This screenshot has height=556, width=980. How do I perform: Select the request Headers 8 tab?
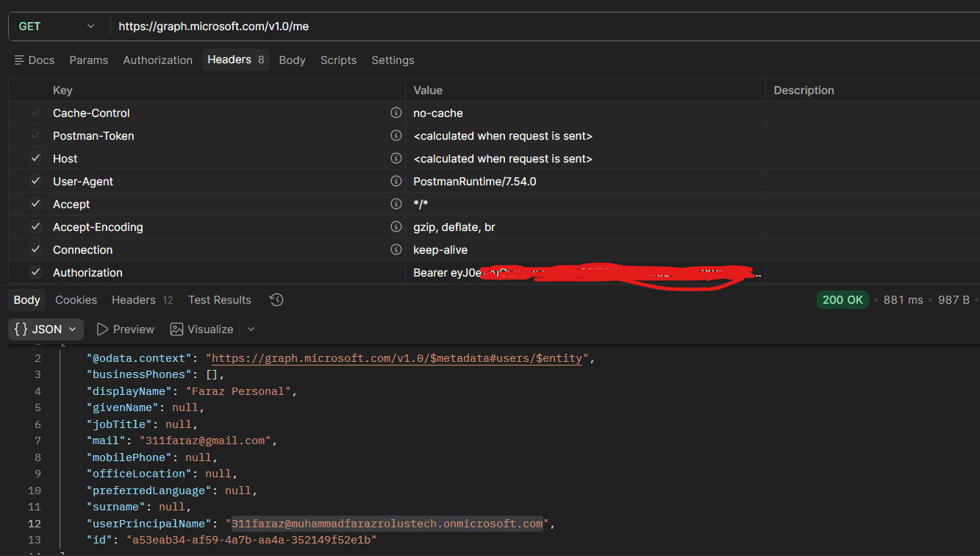coord(236,60)
